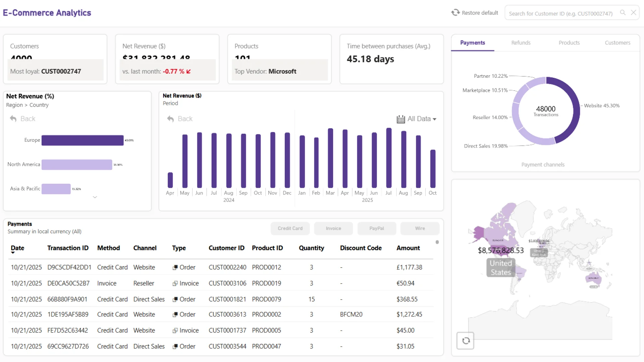Expand more regions with the chevron below Asia & Pacific
This screenshot has height=362, width=644.
coord(95,197)
